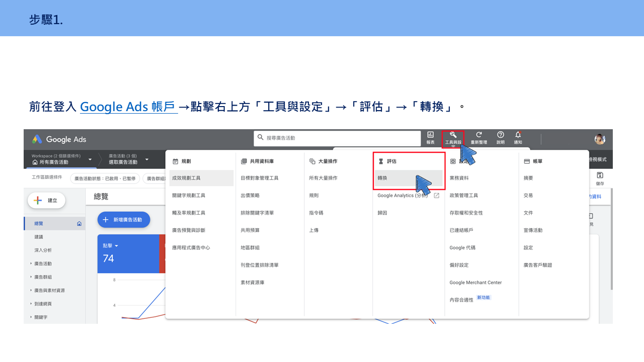
Task: Click the 新增廣告活動 button
Action: 124,220
